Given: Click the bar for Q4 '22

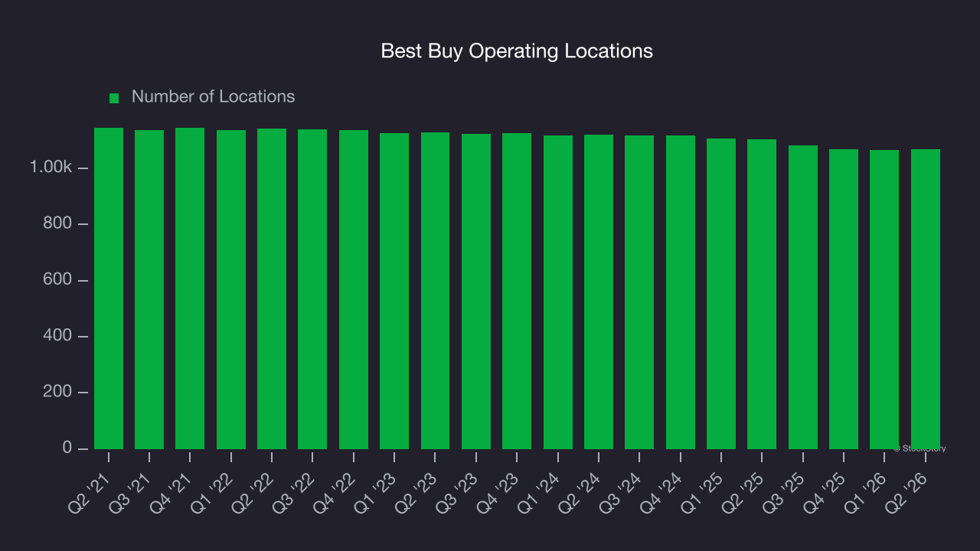Looking at the screenshot, I should [x=354, y=289].
